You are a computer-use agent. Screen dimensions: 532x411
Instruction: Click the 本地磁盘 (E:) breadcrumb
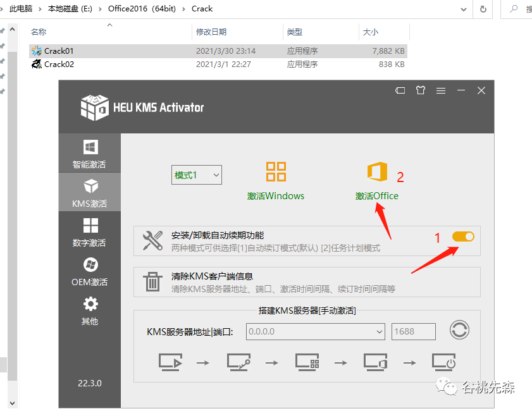coord(70,8)
